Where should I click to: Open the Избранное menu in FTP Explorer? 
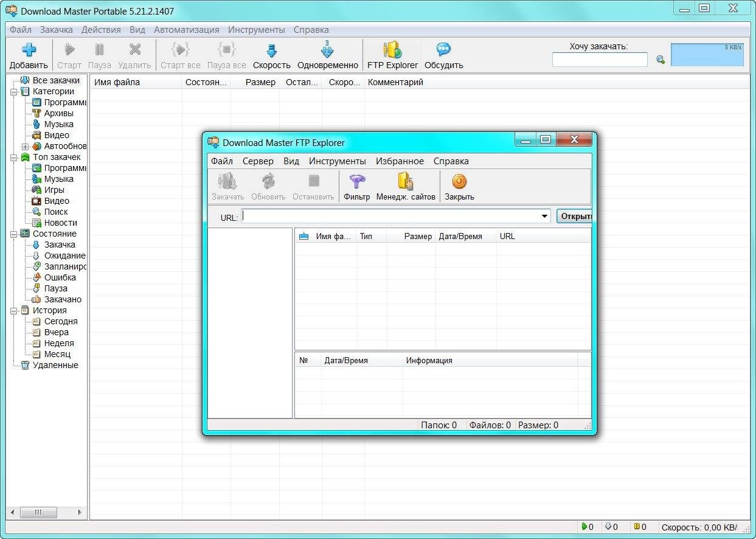400,161
